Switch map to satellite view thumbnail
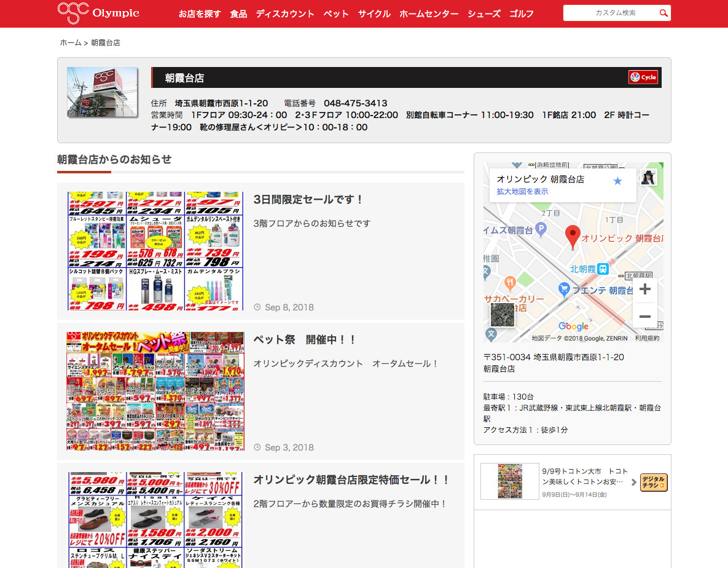The width and height of the screenshot is (728, 568). (502, 315)
